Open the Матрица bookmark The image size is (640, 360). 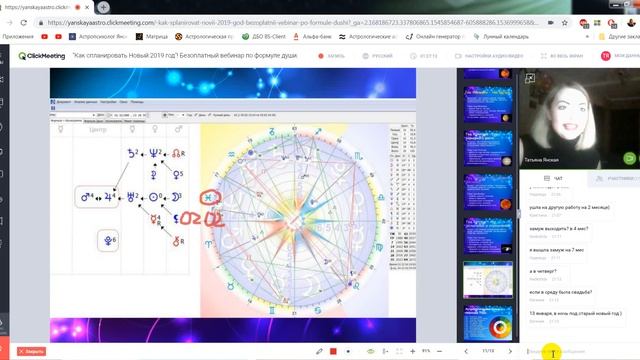click(x=152, y=37)
